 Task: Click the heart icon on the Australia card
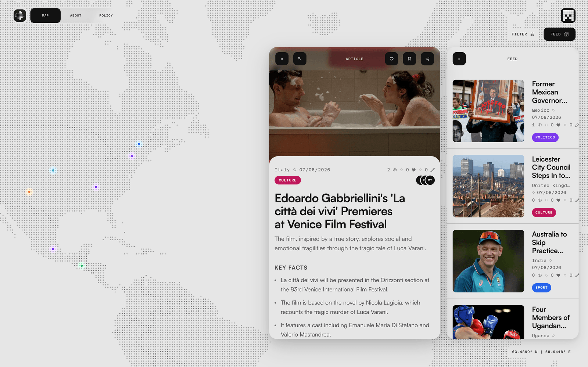click(558, 275)
